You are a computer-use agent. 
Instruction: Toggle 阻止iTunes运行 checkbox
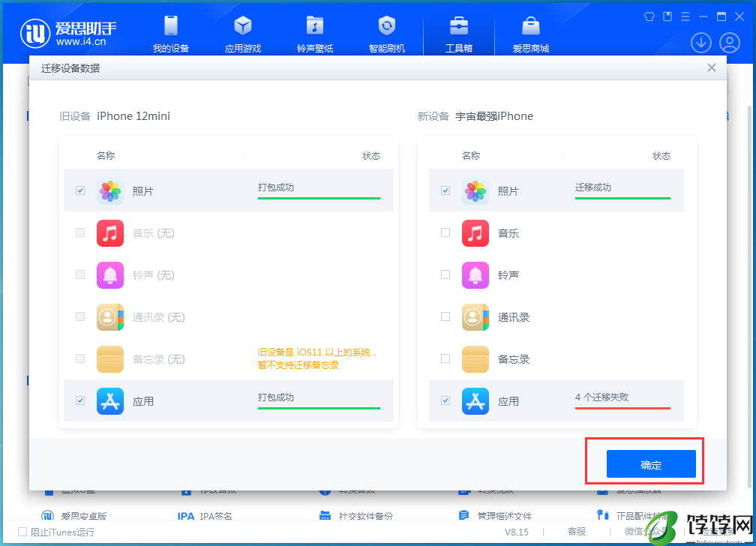click(22, 532)
